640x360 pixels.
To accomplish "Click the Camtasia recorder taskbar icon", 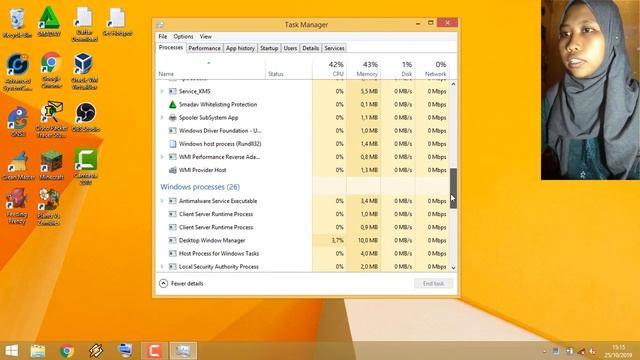I will pyautogui.click(x=154, y=351).
